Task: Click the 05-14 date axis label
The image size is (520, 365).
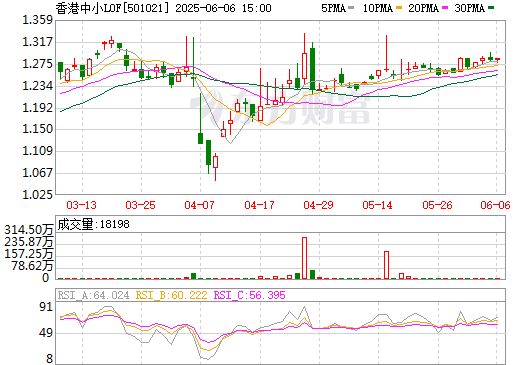Action: pos(377,205)
